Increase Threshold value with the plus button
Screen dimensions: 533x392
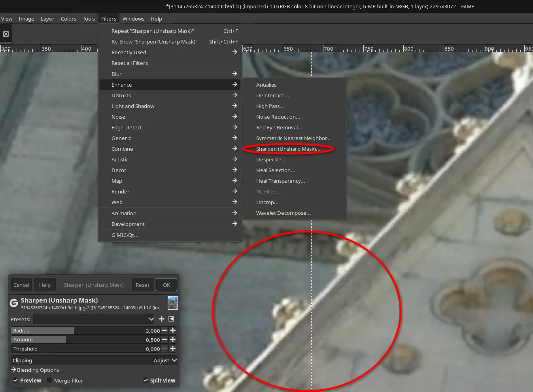coord(173,348)
